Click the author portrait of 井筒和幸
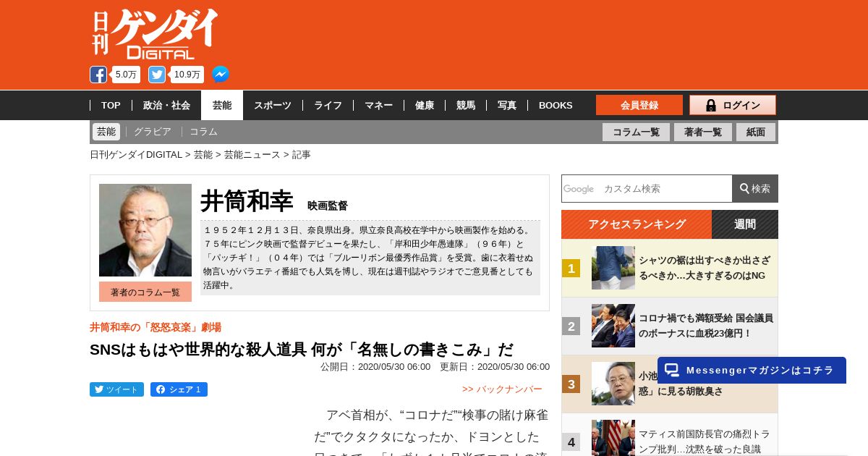The image size is (868, 456). click(x=145, y=230)
